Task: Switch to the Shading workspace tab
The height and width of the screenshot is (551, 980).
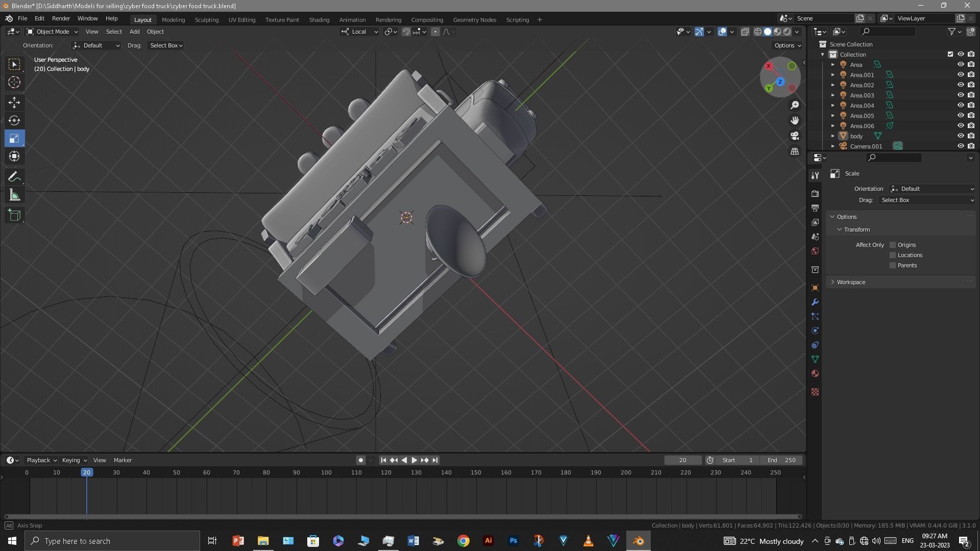Action: (x=319, y=20)
